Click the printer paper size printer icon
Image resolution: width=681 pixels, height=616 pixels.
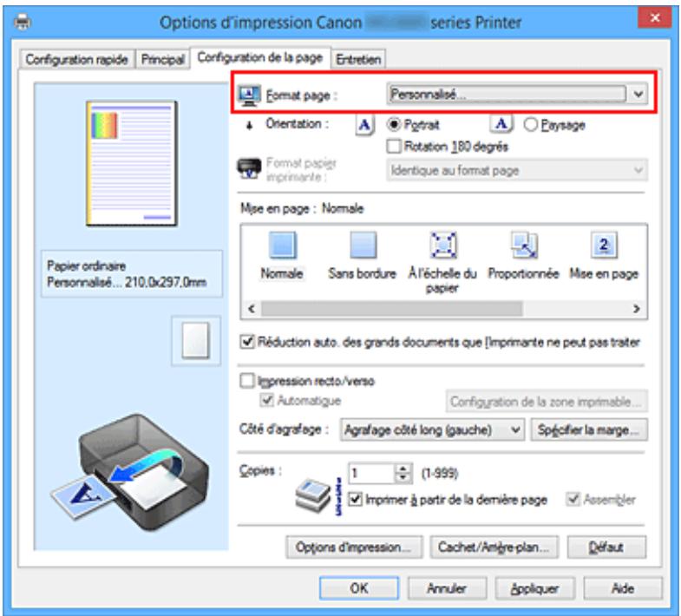tap(249, 168)
